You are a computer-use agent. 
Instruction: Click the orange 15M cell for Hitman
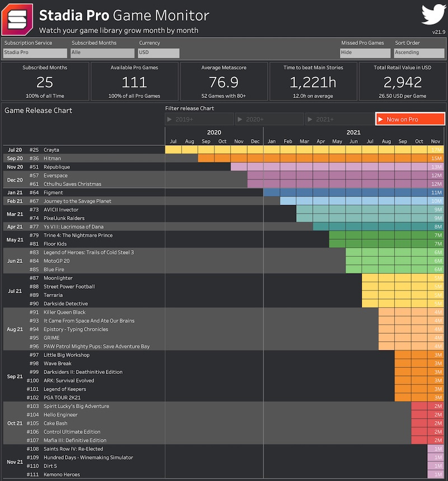[436, 158]
